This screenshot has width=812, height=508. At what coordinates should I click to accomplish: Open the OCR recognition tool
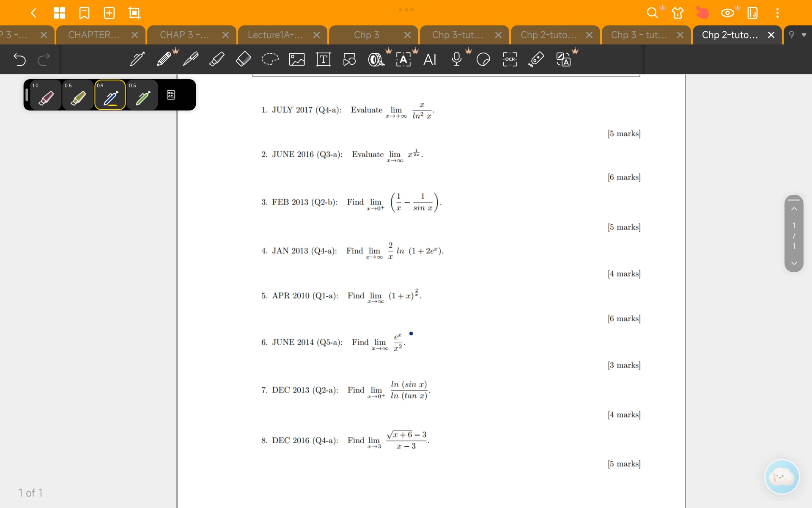[x=510, y=59]
